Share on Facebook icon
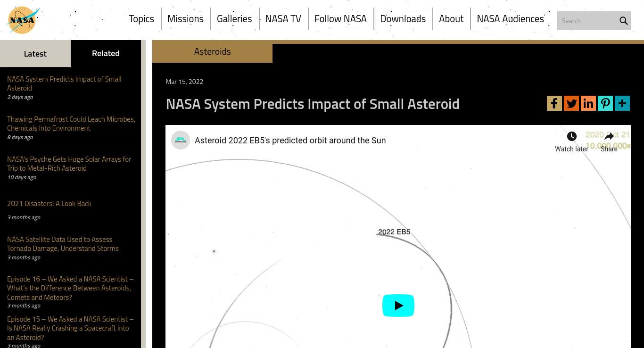This screenshot has width=644, height=348. tap(554, 103)
